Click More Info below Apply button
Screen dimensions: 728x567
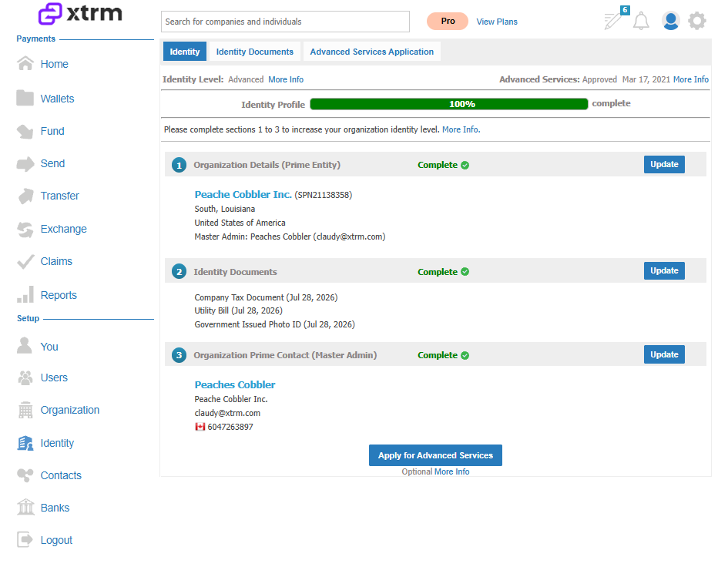click(x=451, y=471)
